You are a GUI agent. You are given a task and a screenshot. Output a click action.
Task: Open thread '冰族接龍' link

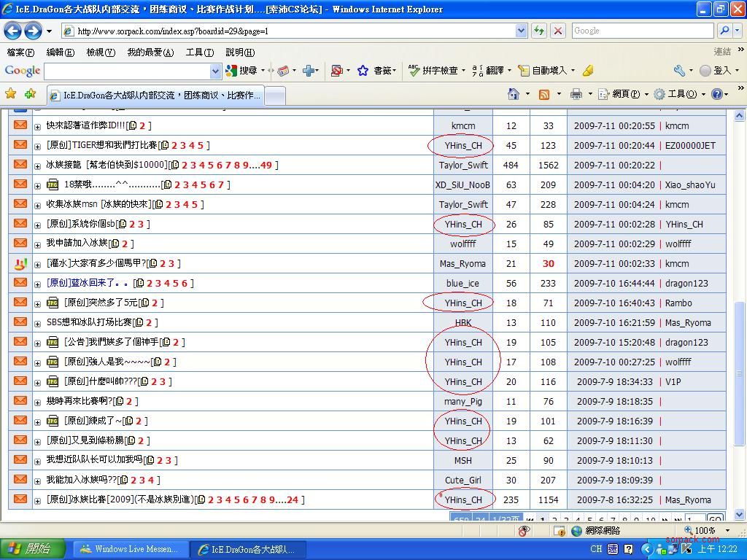[x=64, y=165]
